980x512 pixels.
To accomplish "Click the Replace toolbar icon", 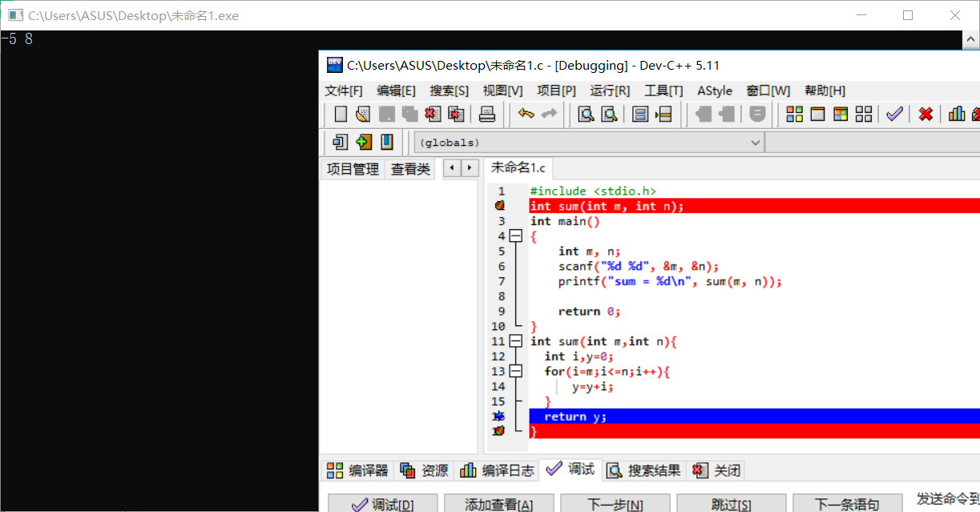I will [610, 114].
